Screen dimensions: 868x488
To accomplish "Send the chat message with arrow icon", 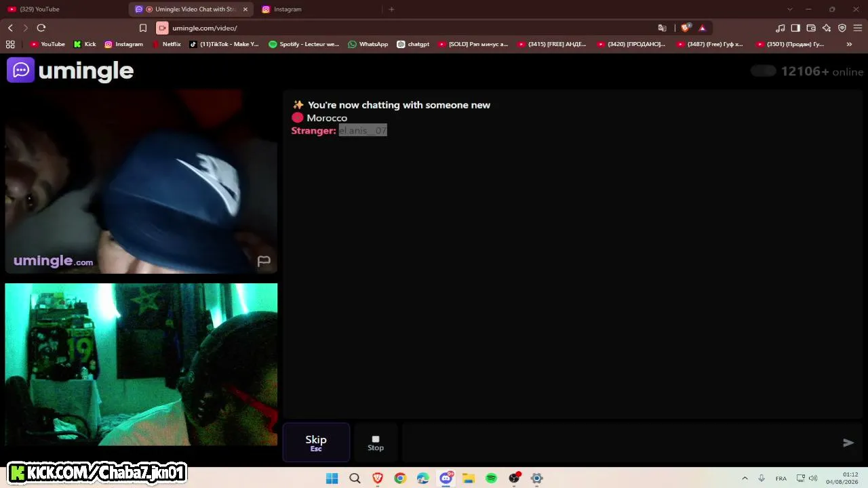I will click(848, 443).
